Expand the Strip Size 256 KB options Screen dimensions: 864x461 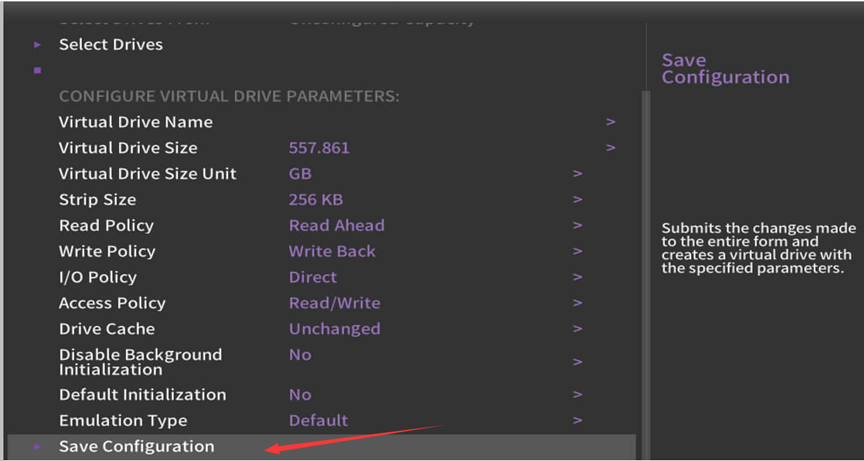pos(316,200)
